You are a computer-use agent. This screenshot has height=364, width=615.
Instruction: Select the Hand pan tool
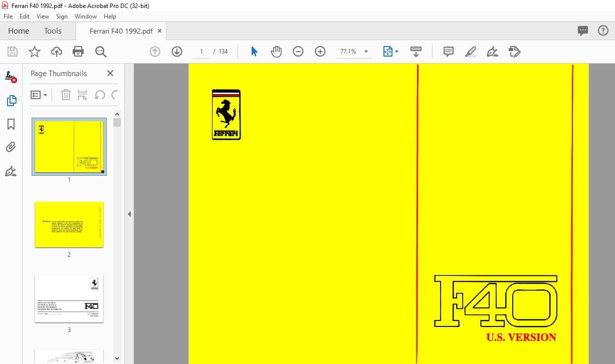tap(276, 52)
